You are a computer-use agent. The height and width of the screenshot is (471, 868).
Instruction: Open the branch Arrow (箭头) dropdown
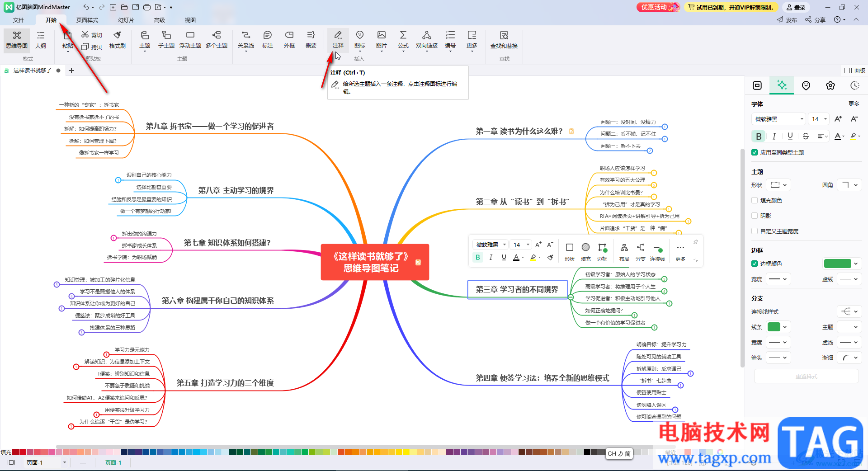[x=778, y=358]
